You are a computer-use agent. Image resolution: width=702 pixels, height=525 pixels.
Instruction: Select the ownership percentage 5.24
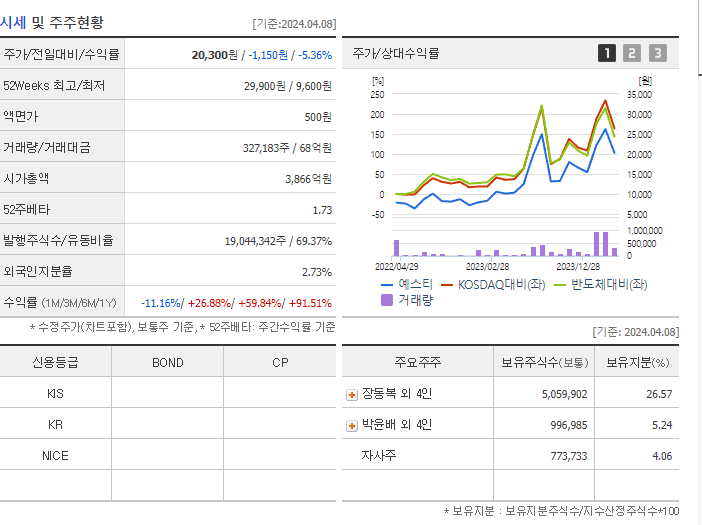(662, 425)
